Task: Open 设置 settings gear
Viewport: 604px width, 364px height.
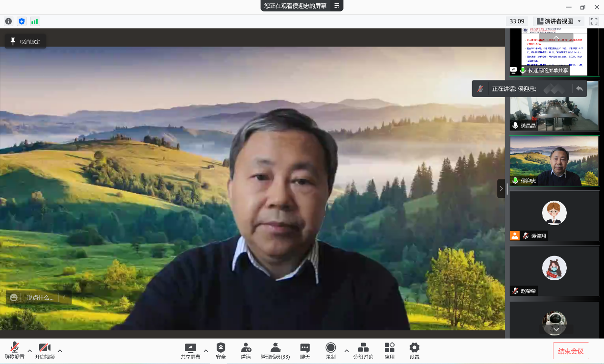Action: (414, 351)
